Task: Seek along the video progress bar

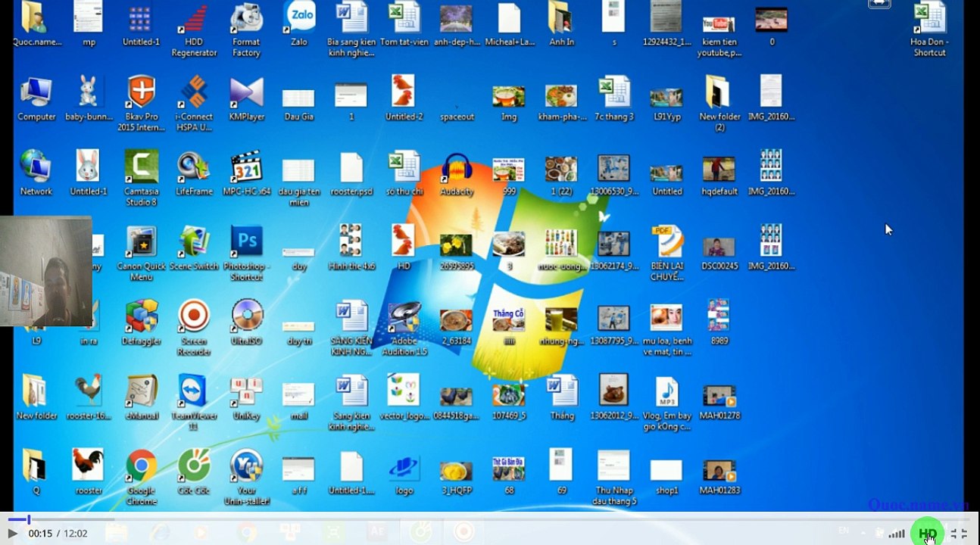Action: coord(485,520)
